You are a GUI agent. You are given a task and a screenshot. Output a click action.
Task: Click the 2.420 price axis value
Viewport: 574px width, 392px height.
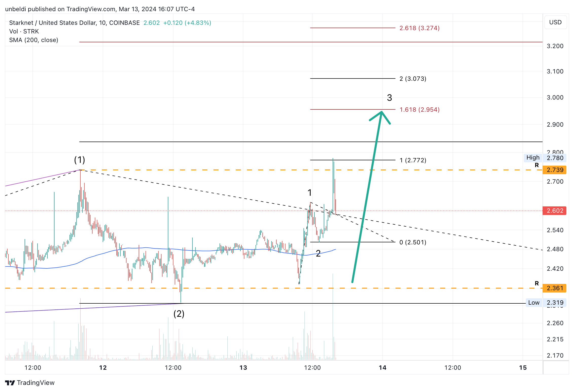tap(555, 269)
